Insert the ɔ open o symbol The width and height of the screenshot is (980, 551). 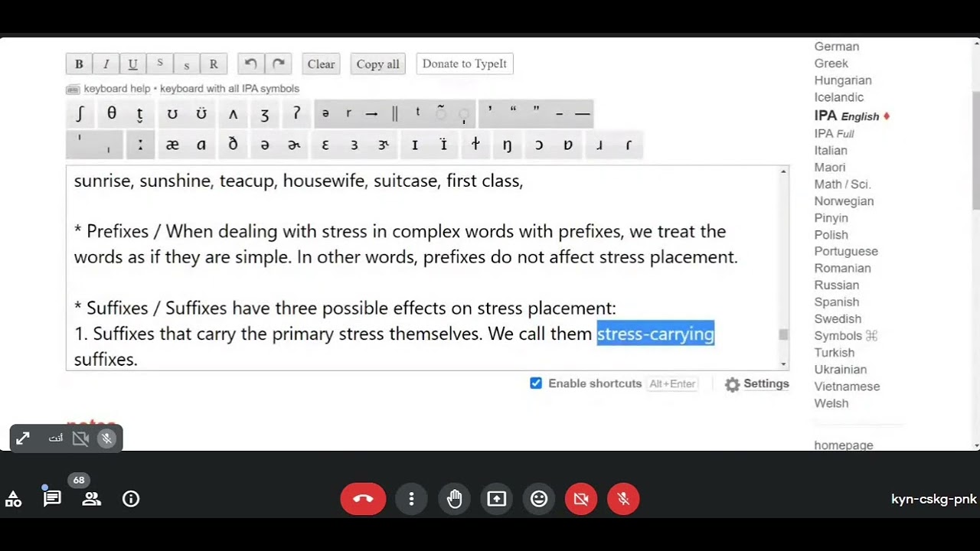click(x=538, y=145)
